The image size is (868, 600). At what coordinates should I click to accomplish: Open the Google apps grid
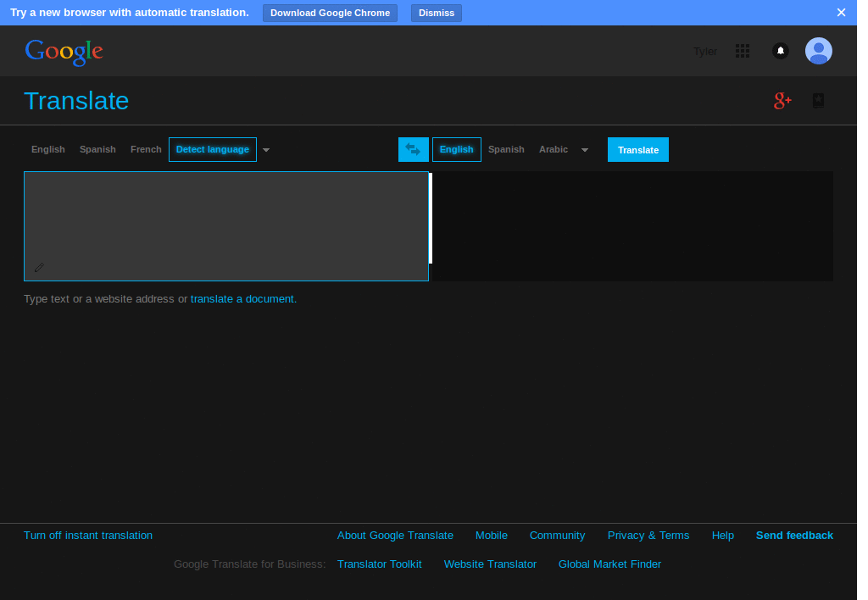coord(743,51)
